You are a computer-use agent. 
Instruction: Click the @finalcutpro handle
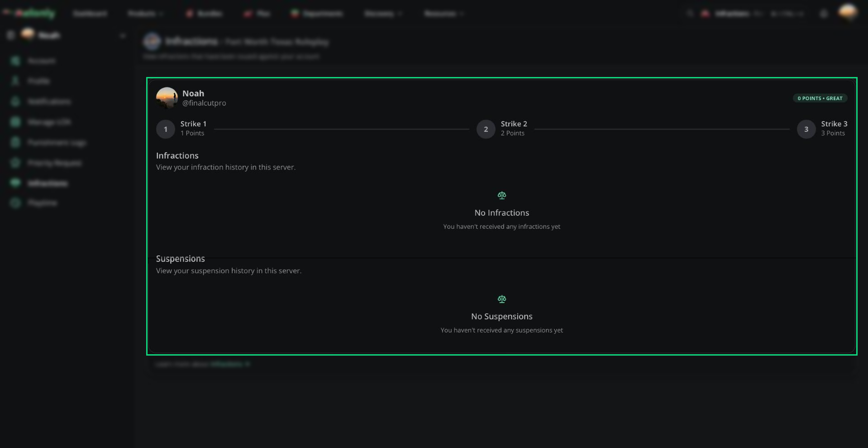click(204, 103)
